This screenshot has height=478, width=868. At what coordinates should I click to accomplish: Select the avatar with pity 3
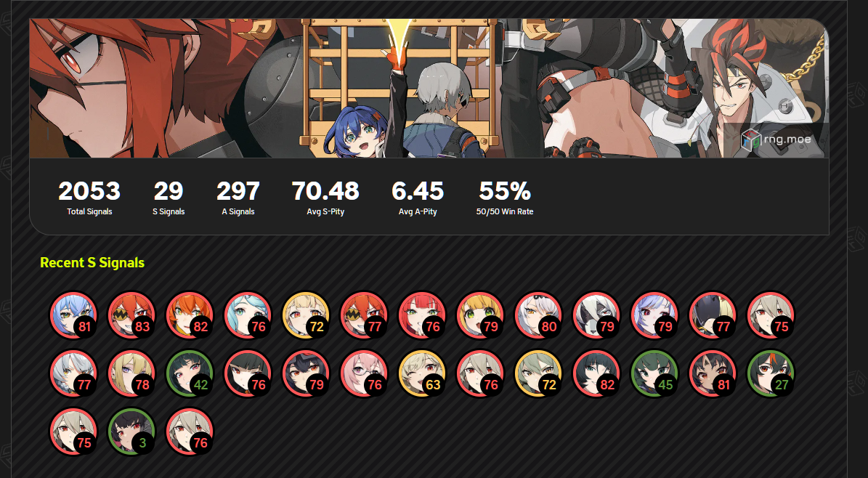(x=131, y=432)
